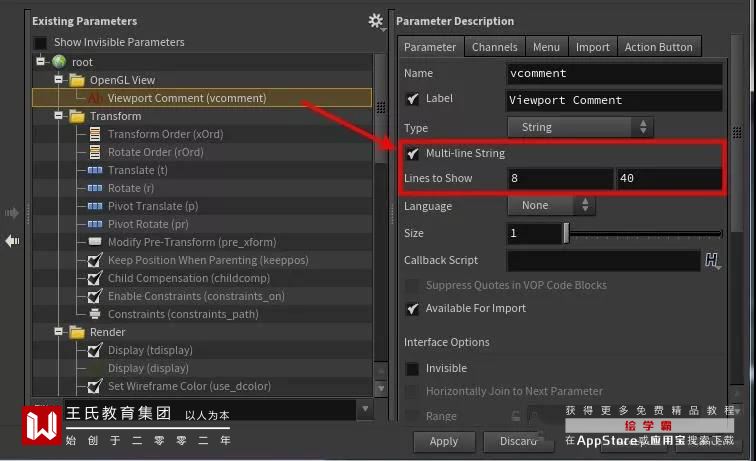Image resolution: width=756 pixels, height=461 pixels.
Task: Open the Language None dropdown
Action: coord(552,205)
